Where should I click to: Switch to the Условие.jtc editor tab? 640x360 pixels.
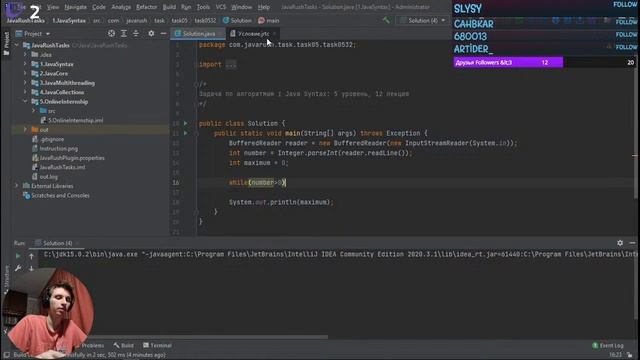(253, 33)
